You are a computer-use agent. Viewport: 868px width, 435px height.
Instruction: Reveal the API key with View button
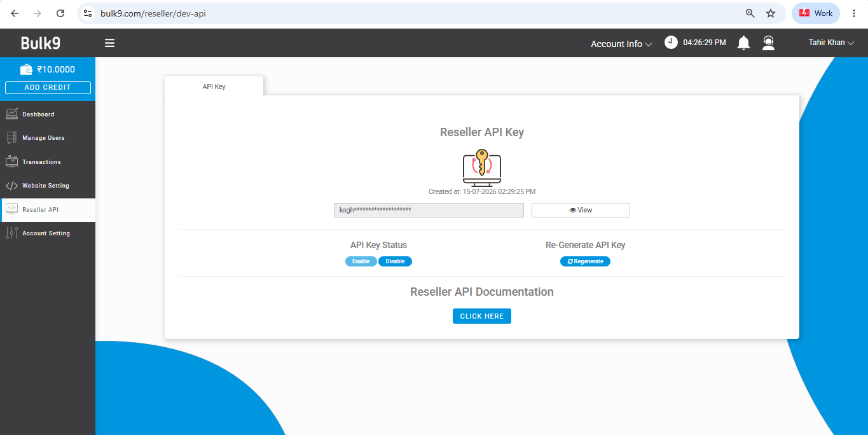click(581, 210)
